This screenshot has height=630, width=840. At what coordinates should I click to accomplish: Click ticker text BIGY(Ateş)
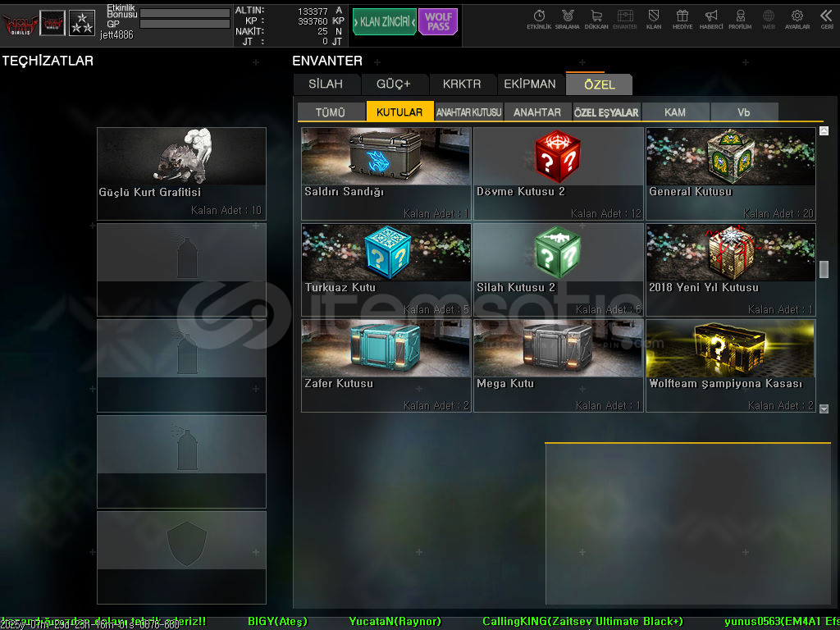tap(277, 622)
